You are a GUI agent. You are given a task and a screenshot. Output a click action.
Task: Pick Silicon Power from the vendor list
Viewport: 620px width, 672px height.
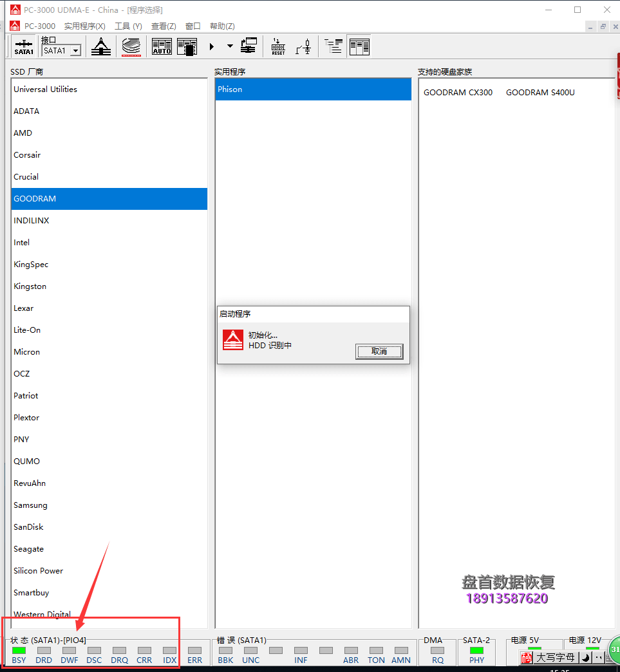tap(109, 570)
